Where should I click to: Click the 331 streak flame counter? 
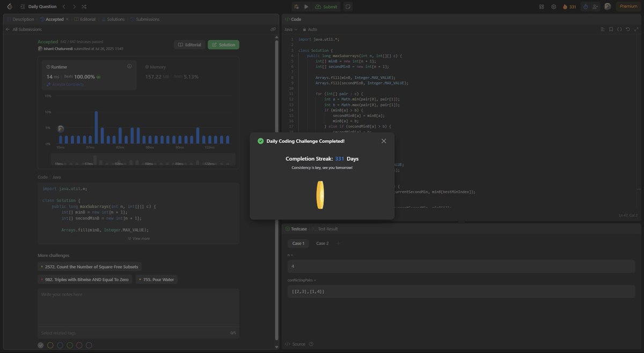(569, 6)
